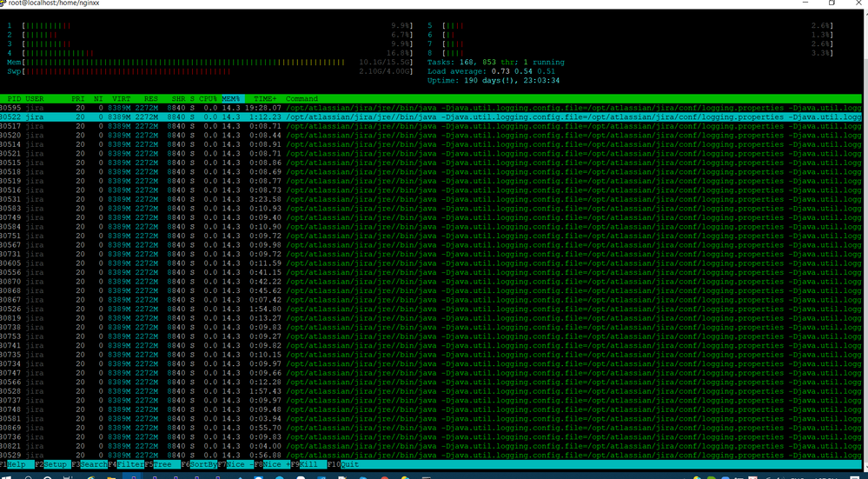Sort by the SHR column header
Viewport: 868px width, 479px height.
pos(178,98)
